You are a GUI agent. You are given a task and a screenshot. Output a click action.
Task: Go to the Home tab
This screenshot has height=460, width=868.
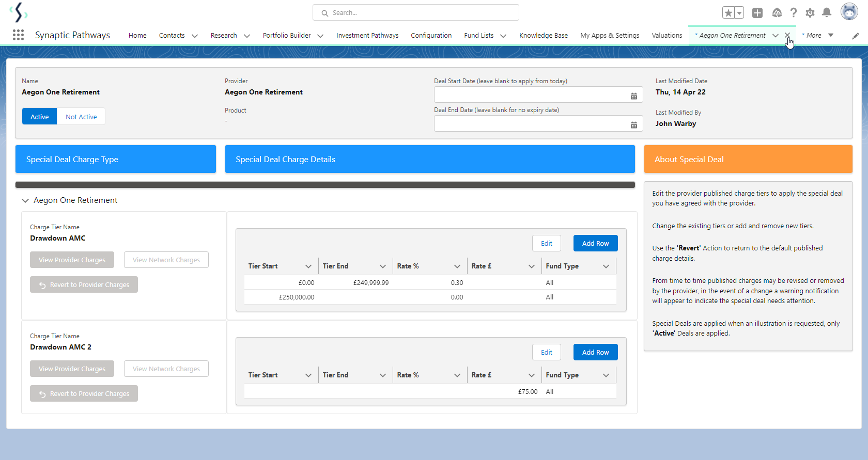(x=137, y=36)
